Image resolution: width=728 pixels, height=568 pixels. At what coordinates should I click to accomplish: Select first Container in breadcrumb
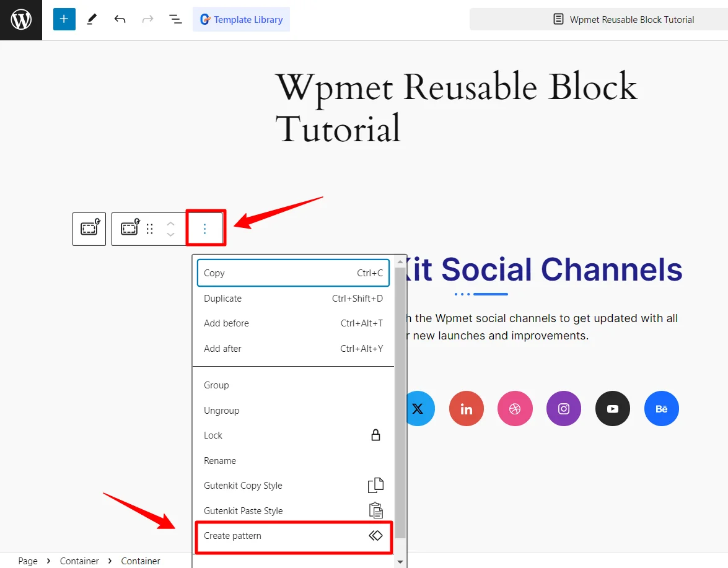tap(79, 561)
